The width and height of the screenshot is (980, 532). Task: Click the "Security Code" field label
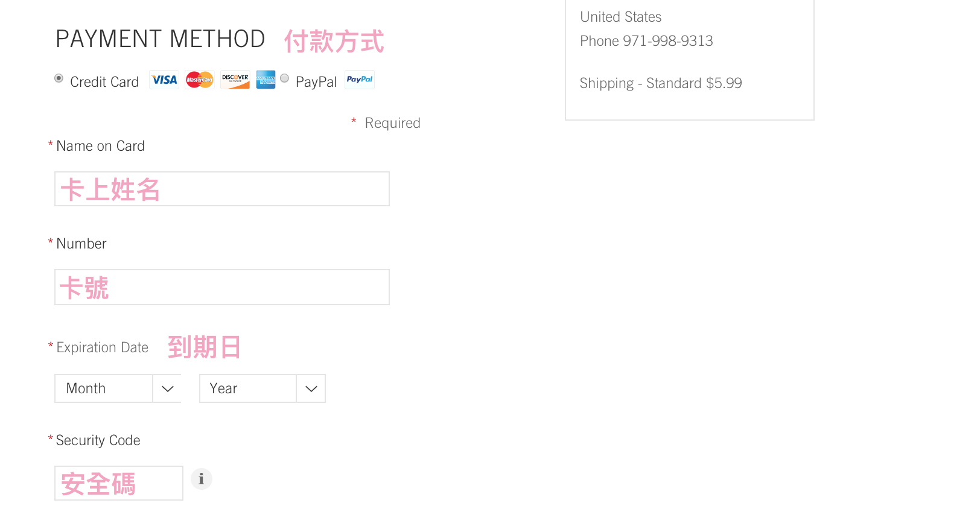tap(98, 440)
